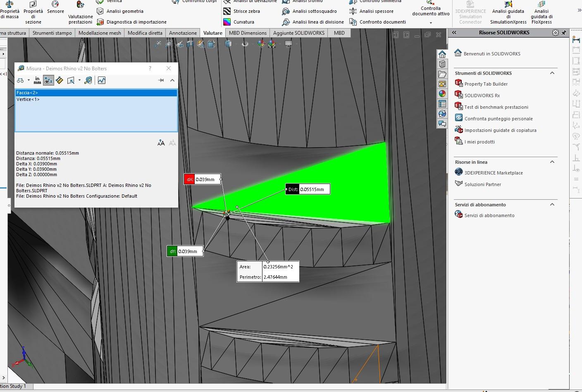
Task: Open the projected-on dropdown arrow
Action: 79,80
